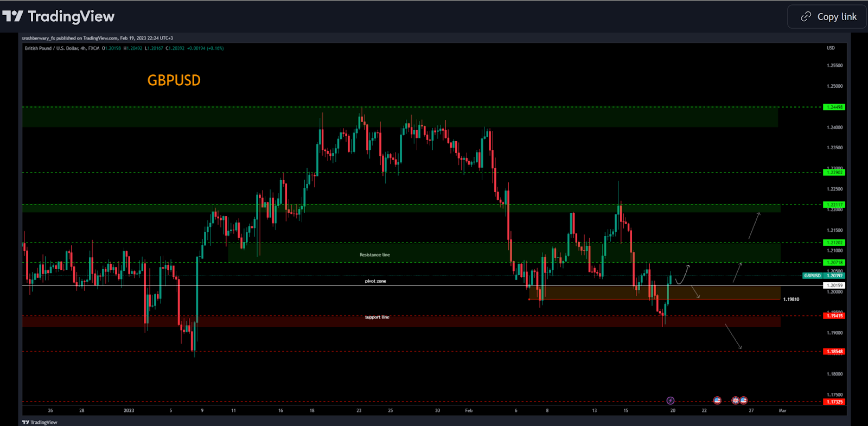Click the change value -0.00194 (-0.16%)

[x=206, y=48]
